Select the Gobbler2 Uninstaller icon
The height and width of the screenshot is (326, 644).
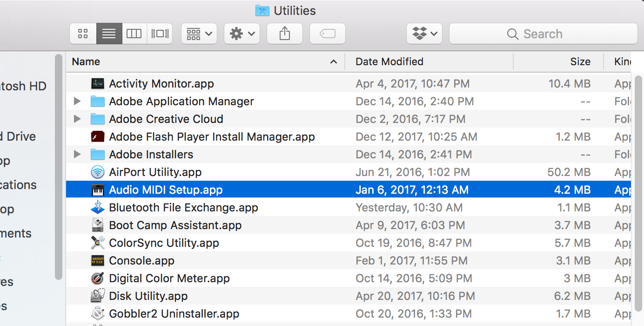coord(98,314)
